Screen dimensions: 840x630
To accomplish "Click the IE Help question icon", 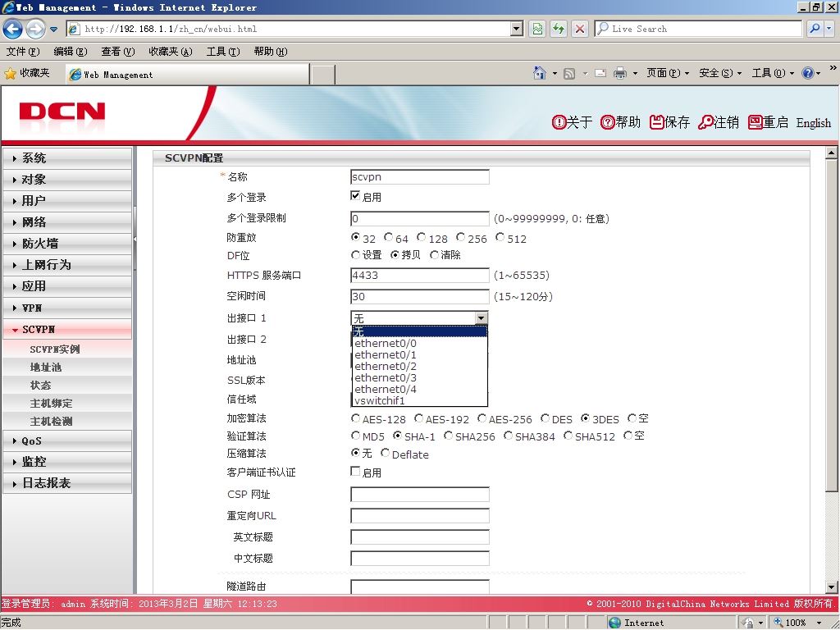I will coord(808,73).
